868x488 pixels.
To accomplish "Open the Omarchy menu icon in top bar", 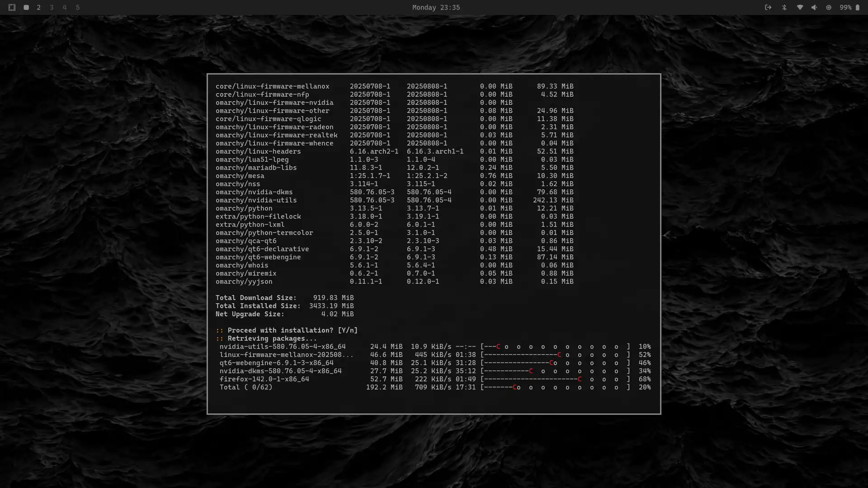I will point(12,7).
